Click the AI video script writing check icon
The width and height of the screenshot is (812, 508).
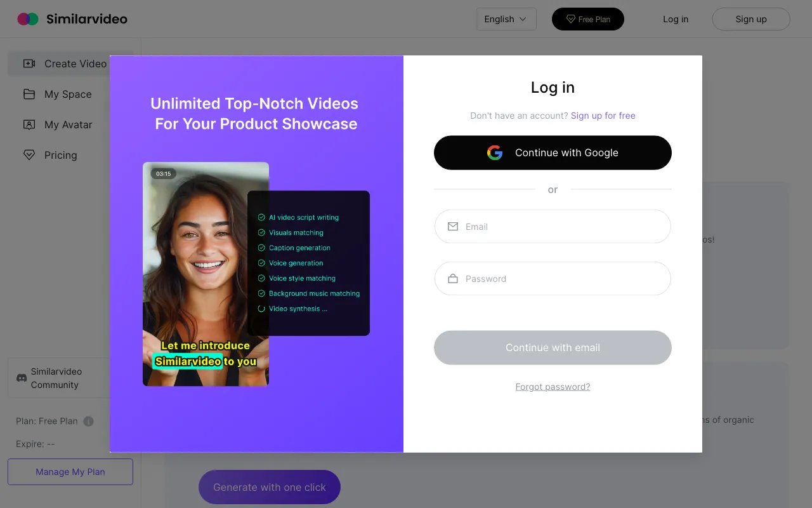[x=261, y=217]
